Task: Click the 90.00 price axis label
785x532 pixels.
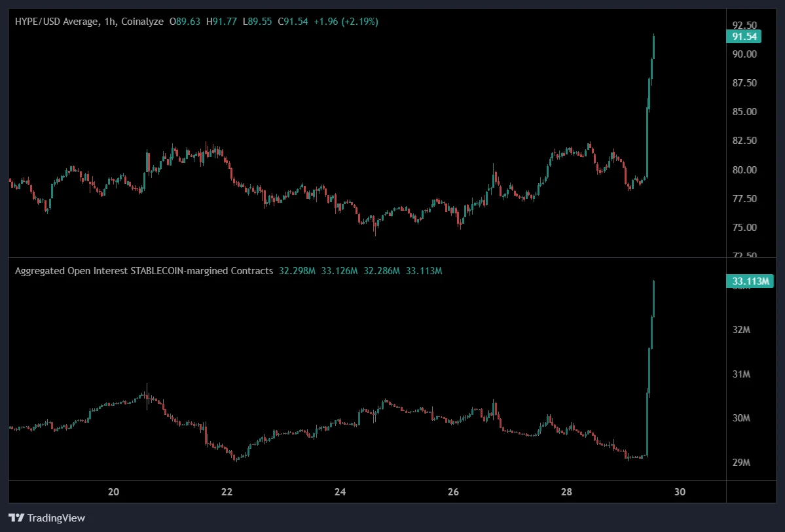Action: pos(744,54)
